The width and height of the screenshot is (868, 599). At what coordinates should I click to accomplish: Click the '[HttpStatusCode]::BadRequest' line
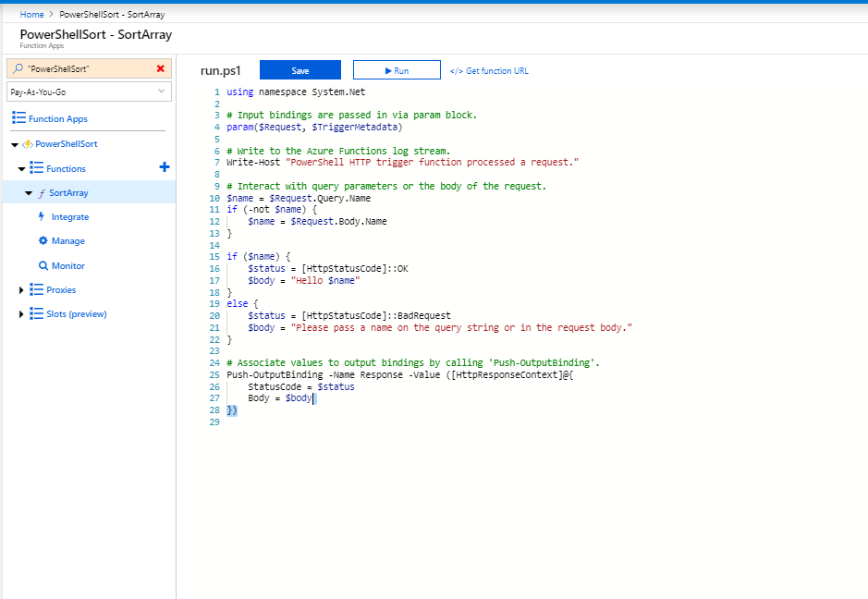349,315
